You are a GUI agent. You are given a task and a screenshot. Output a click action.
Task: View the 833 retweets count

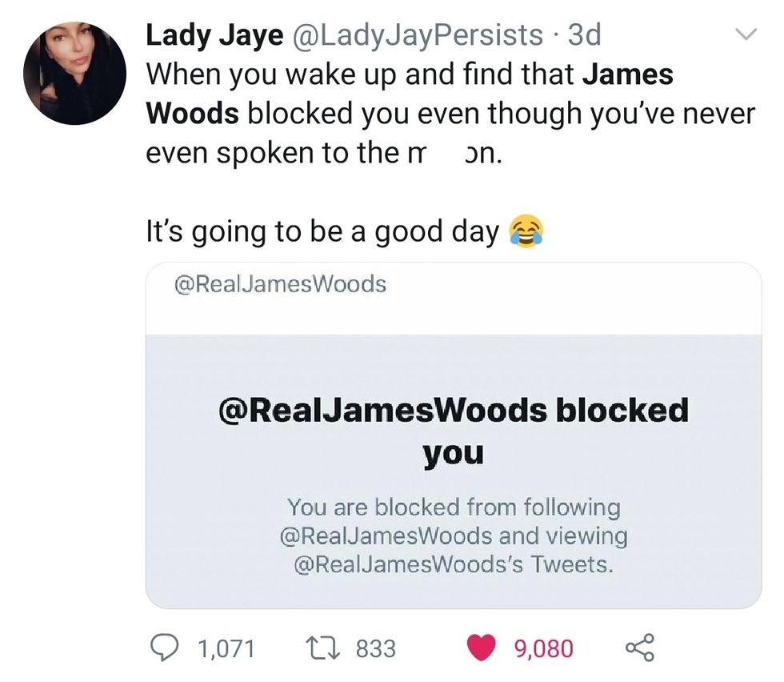click(x=376, y=648)
